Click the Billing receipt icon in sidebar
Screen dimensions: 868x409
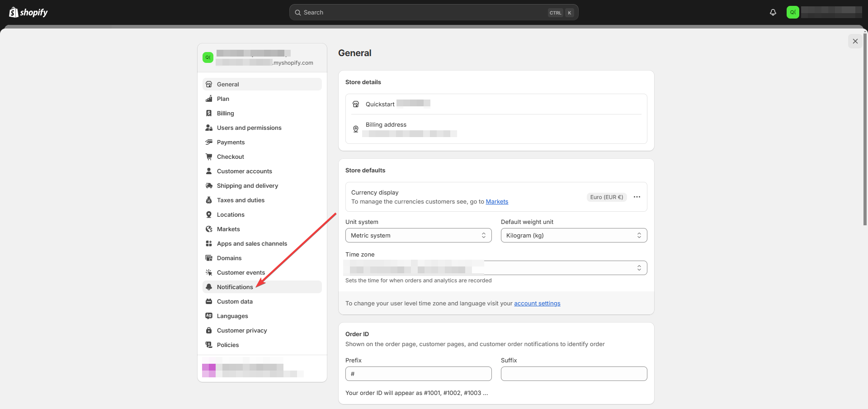[x=209, y=113]
